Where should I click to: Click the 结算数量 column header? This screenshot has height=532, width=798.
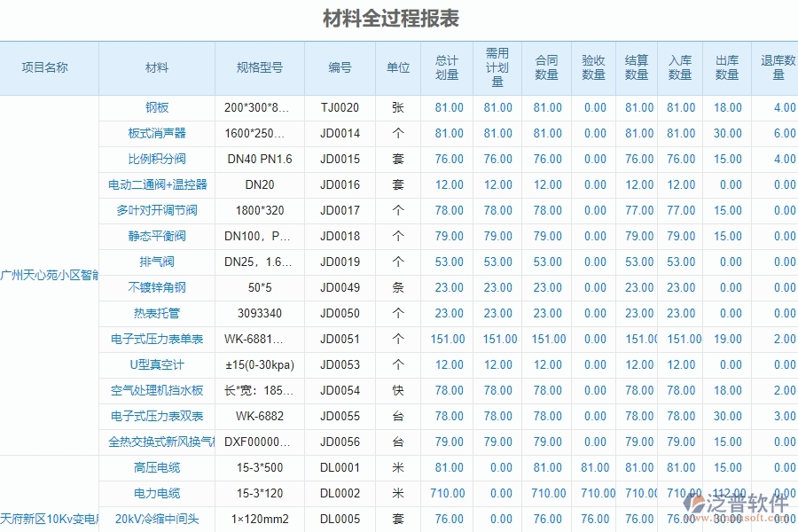(x=637, y=67)
